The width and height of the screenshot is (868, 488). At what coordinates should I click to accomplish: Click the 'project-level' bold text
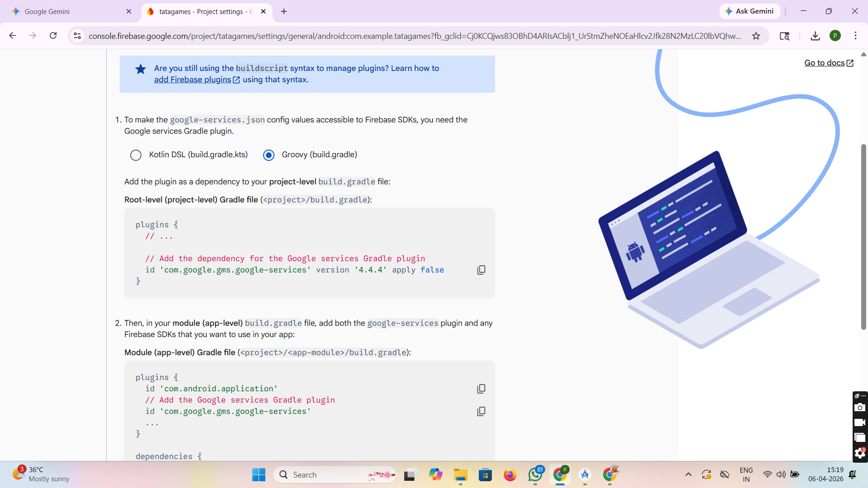point(292,182)
